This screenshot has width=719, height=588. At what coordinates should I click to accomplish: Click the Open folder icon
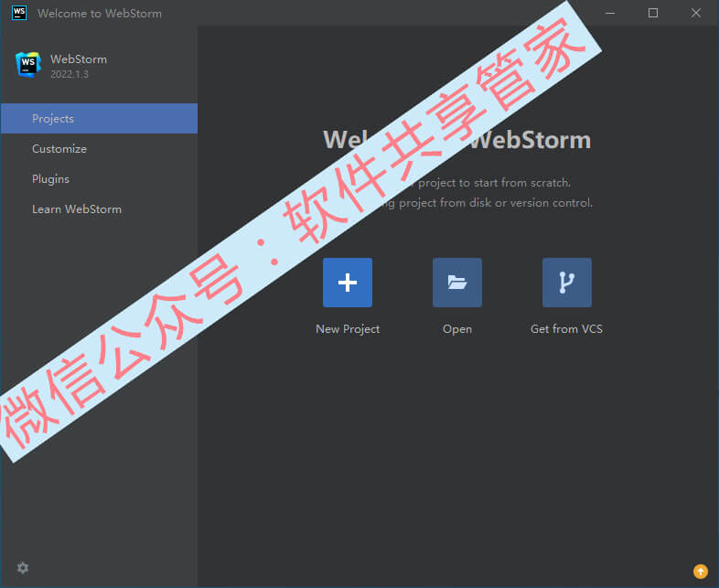coord(456,283)
